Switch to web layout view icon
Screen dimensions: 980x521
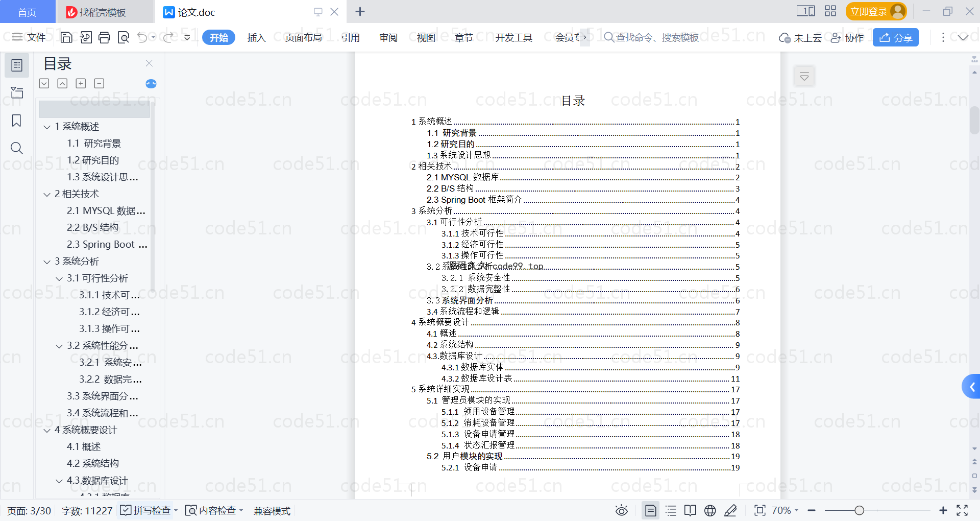coord(710,510)
